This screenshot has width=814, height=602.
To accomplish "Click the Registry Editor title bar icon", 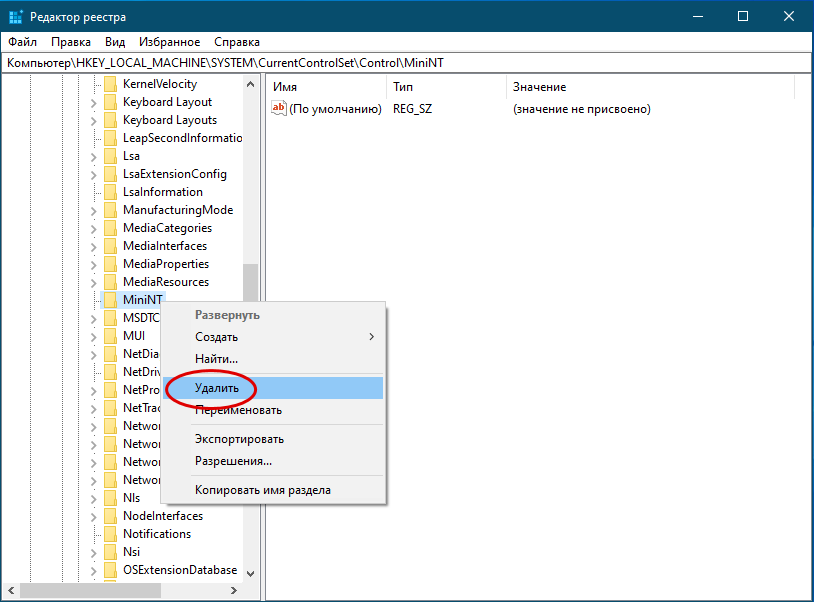I will pos(16,17).
